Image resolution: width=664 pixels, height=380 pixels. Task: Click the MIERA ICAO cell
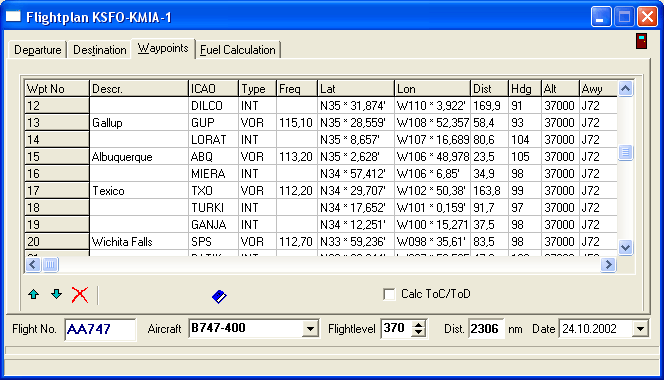click(213, 174)
